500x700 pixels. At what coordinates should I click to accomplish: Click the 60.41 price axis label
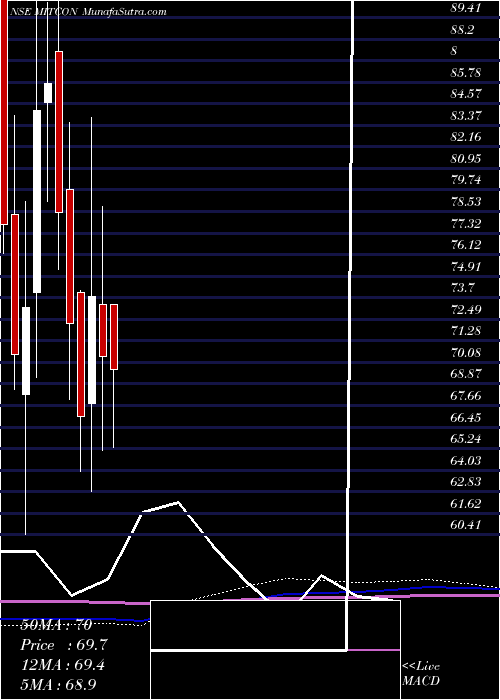[466, 525]
